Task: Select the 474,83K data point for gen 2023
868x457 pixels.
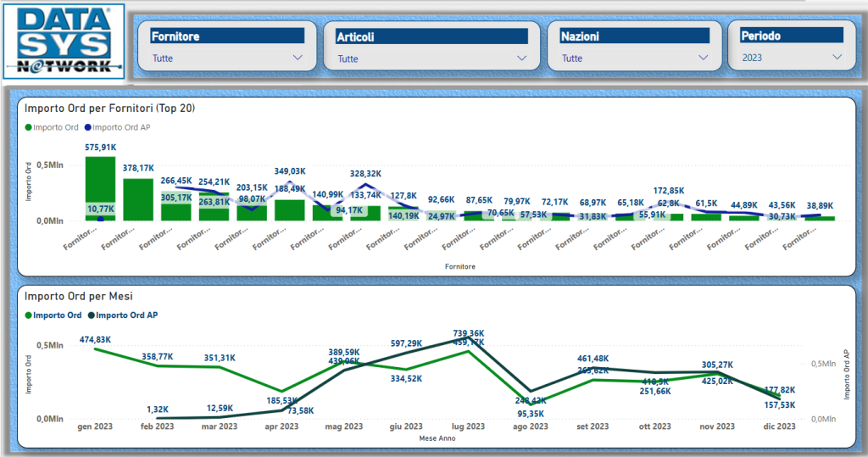Action: point(95,348)
